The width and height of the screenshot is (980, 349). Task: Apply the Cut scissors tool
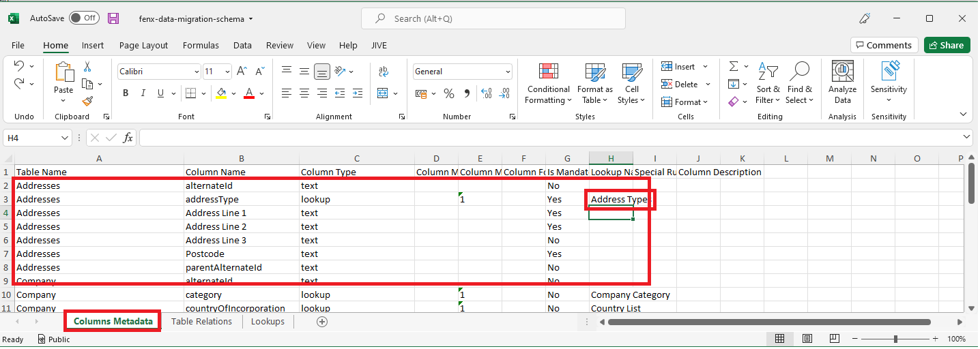click(87, 67)
